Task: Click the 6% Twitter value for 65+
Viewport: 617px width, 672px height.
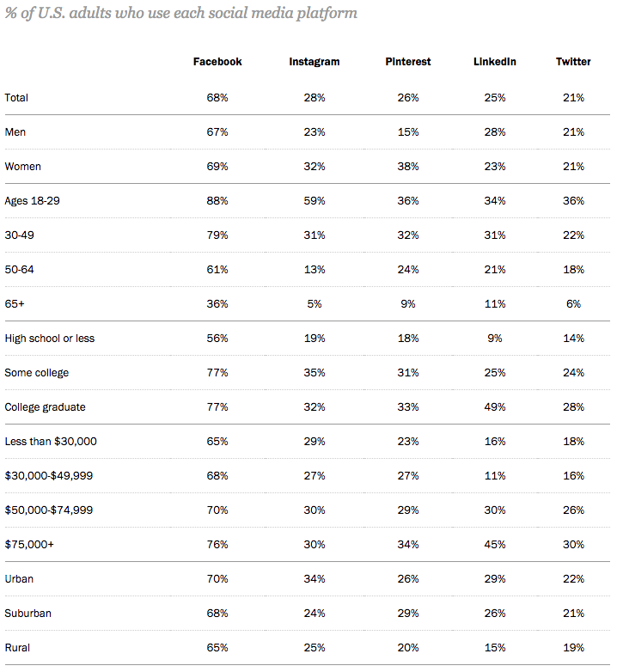Action: click(573, 304)
